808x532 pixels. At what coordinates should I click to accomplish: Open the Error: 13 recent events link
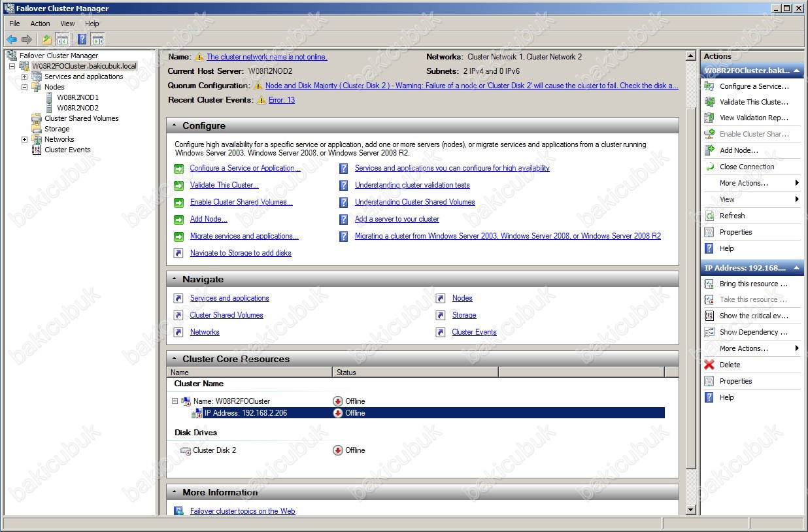pyautogui.click(x=282, y=100)
